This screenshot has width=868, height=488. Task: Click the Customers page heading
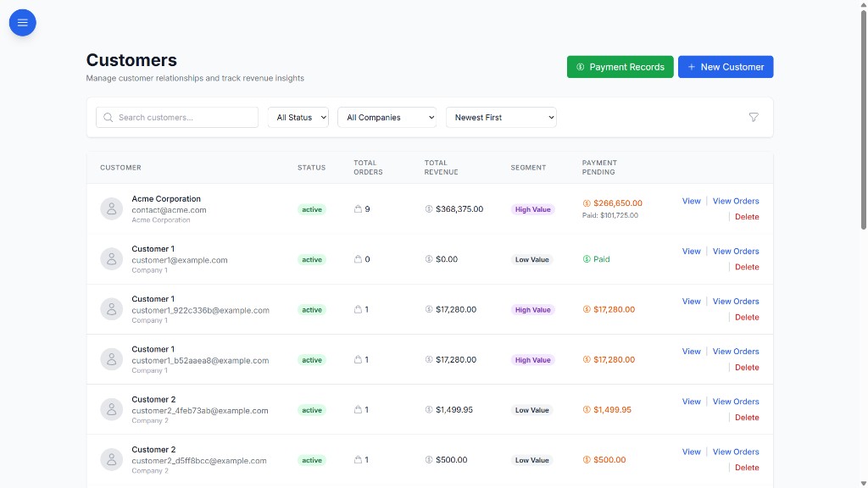click(131, 60)
